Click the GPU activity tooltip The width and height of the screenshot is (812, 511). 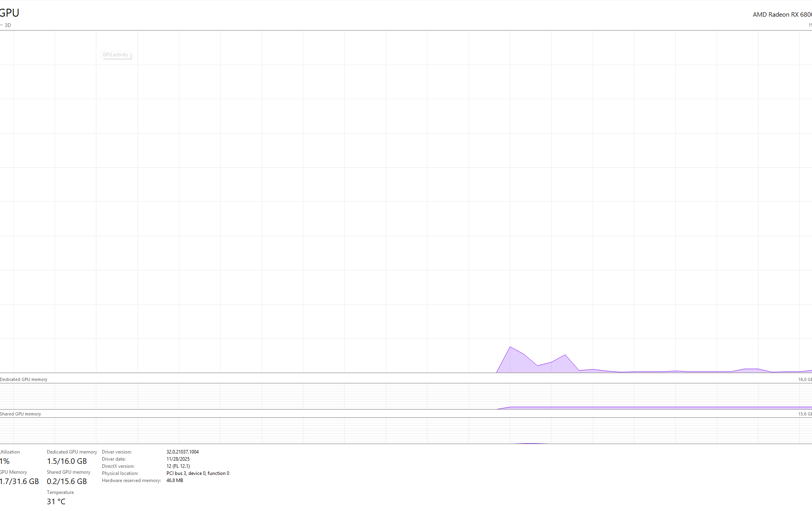[115, 55]
